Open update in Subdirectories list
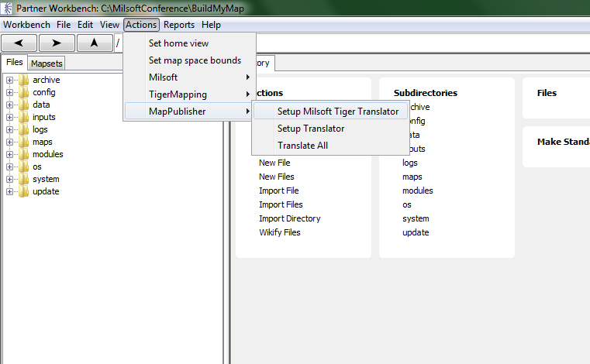This screenshot has width=590, height=364. pos(416,232)
